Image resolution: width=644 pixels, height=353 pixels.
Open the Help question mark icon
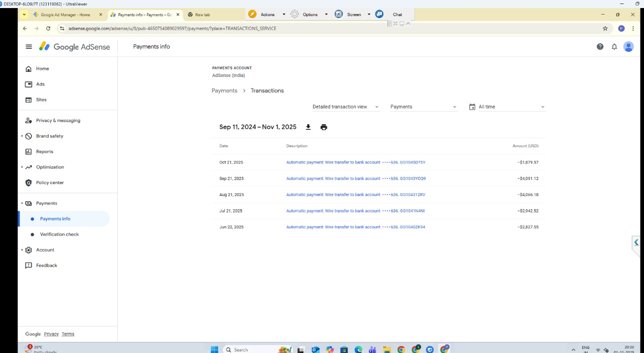[x=600, y=47]
